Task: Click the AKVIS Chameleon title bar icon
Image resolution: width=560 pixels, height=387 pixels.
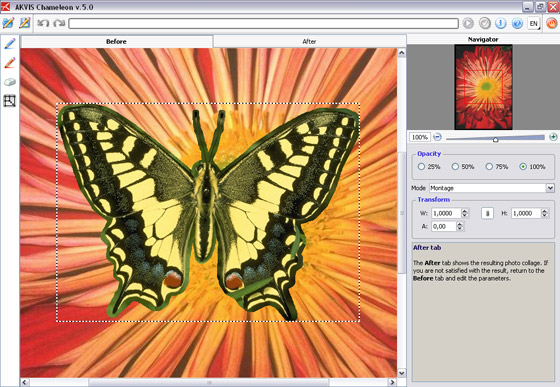Action: tap(5, 6)
